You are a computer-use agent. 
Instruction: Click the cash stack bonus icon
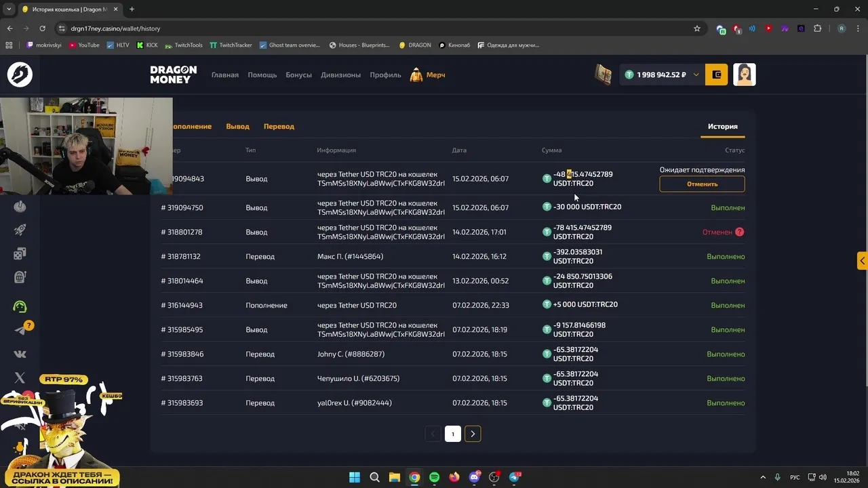604,75
